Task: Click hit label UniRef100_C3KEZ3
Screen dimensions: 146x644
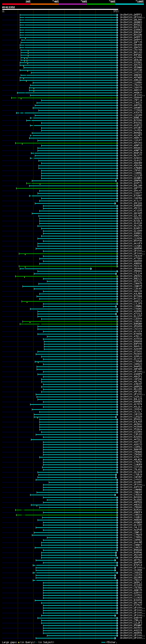Action: click(131, 103)
